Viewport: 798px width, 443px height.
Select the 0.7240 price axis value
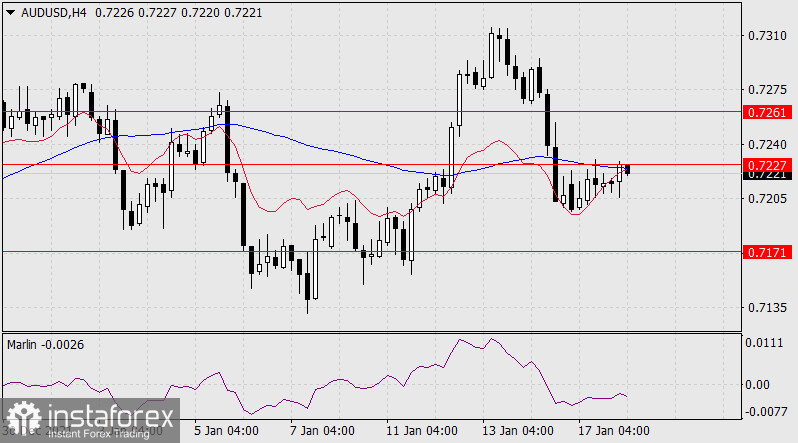[x=767, y=145]
